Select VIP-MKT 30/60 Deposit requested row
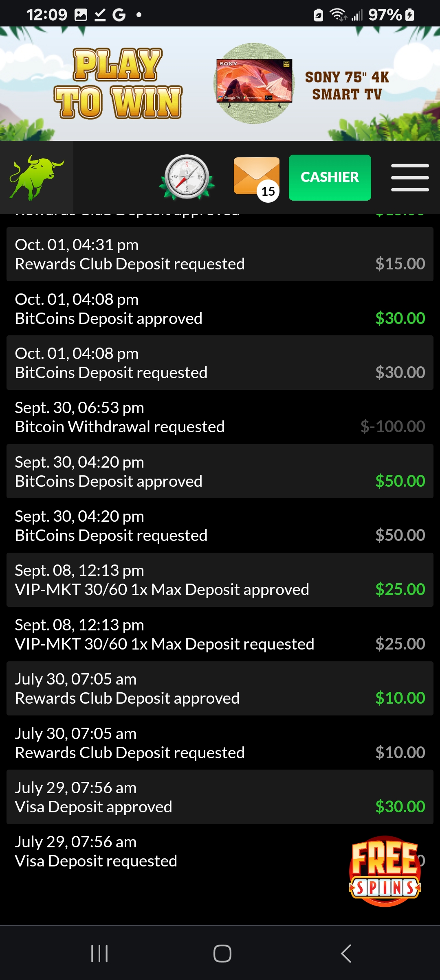Image resolution: width=440 pixels, height=980 pixels. click(x=220, y=634)
